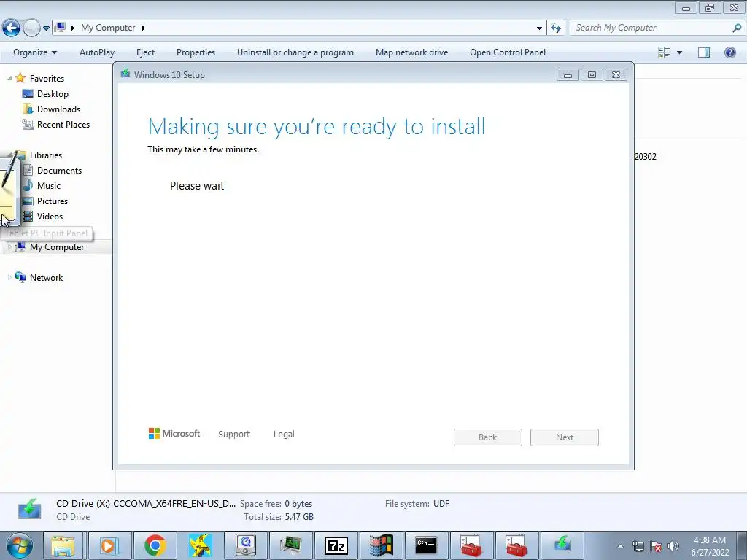Maximize the Windows 10 Setup window
This screenshot has height=560, width=747.
point(592,75)
